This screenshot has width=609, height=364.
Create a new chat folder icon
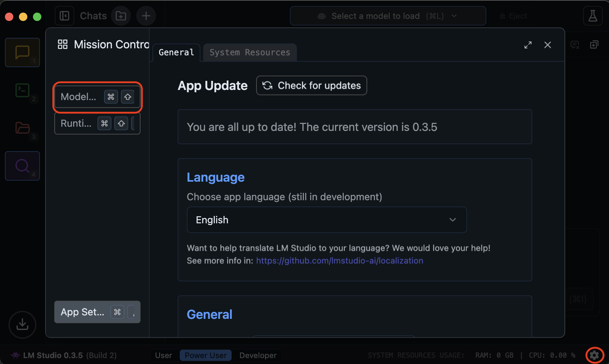click(x=121, y=16)
